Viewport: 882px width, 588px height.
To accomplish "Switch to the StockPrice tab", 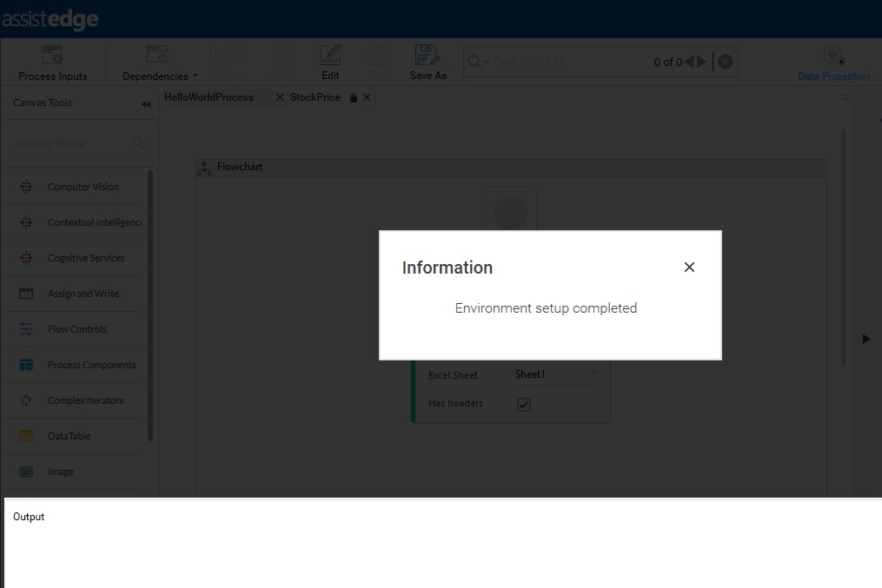I will 315,97.
